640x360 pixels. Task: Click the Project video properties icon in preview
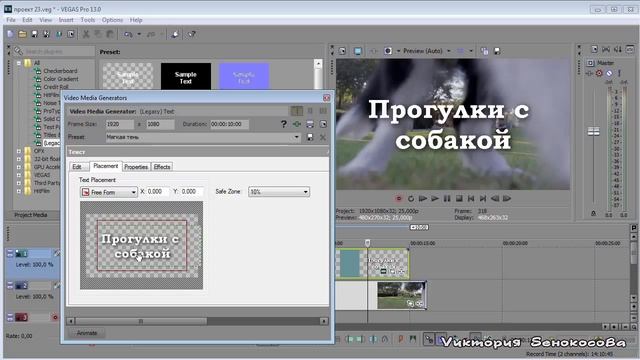coord(342,51)
